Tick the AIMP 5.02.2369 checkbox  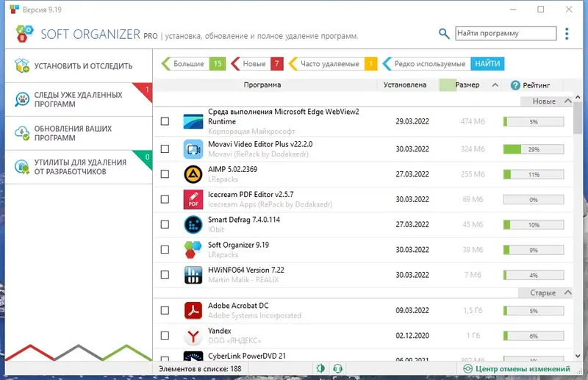pyautogui.click(x=165, y=174)
